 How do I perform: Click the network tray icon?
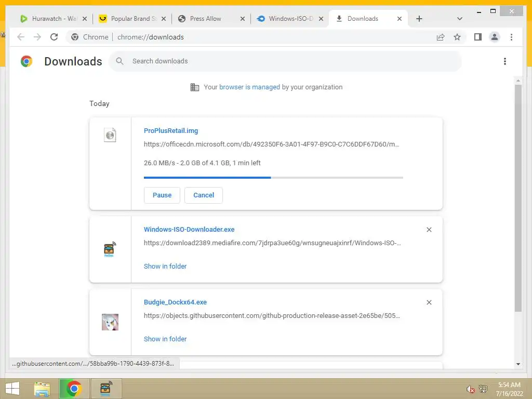483,389
